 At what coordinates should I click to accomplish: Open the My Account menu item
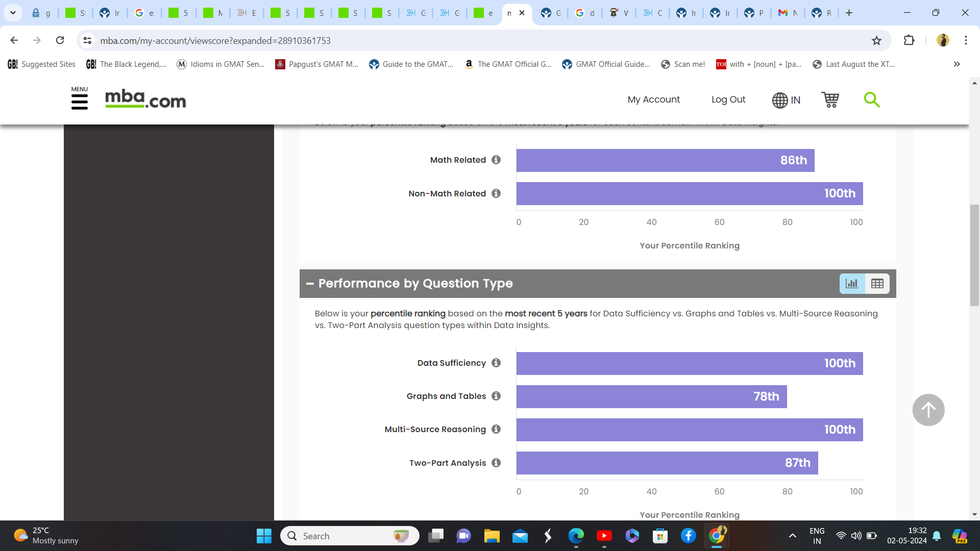click(653, 99)
